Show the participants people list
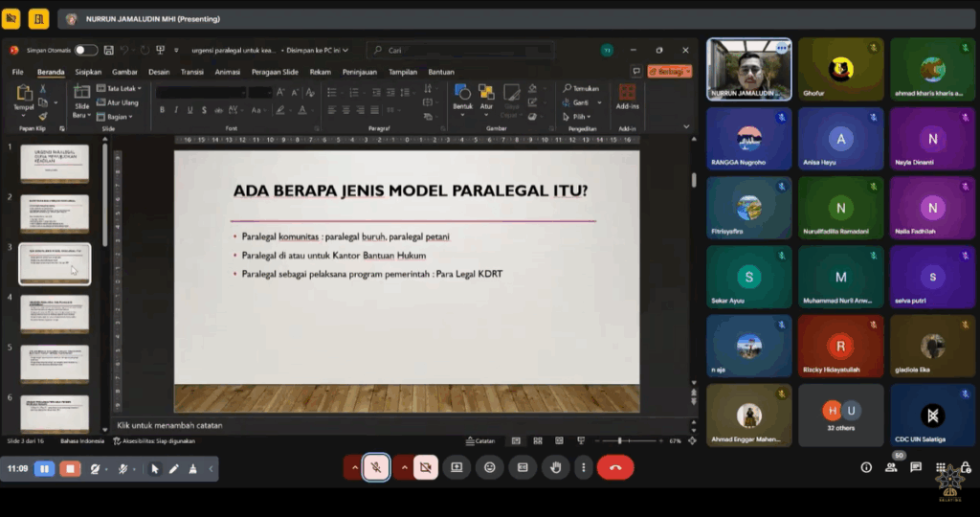Image resolution: width=980 pixels, height=517 pixels. [x=891, y=467]
